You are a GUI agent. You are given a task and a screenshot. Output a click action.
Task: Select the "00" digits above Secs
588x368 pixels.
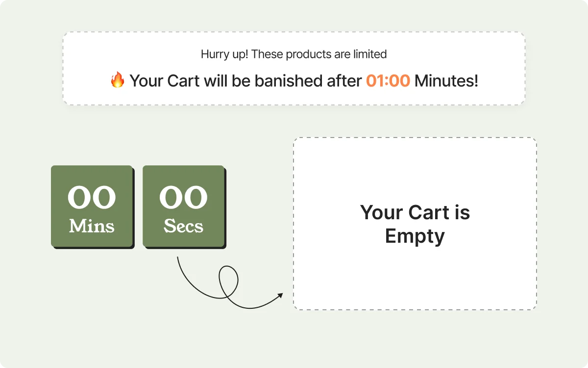pos(183,198)
